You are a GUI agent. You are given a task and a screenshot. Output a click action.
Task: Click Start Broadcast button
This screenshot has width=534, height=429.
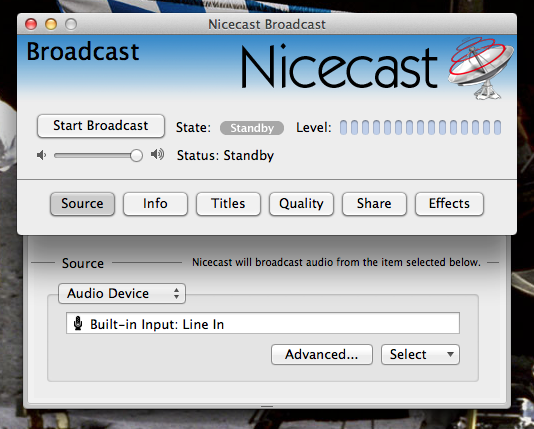pos(101,126)
